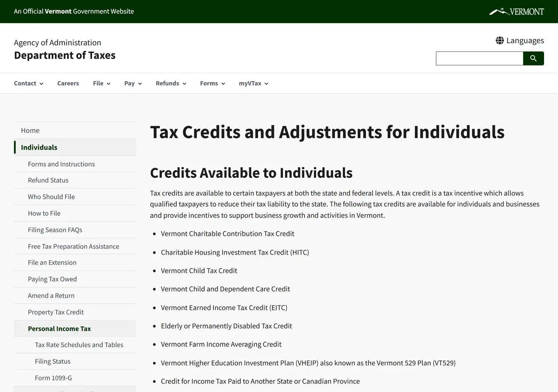
Task: Click Credit for Income Tax Paid to Another State
Action: [x=260, y=381]
